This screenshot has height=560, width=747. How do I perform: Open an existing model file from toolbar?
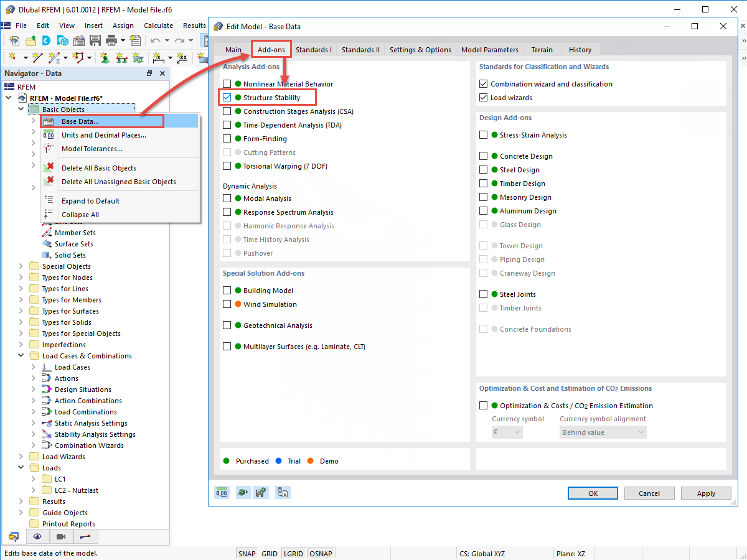(31, 40)
